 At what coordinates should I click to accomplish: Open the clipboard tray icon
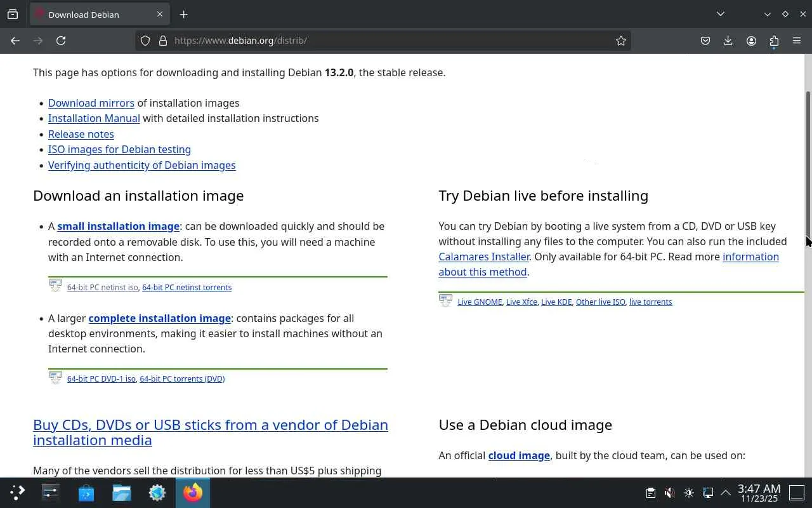650,493
